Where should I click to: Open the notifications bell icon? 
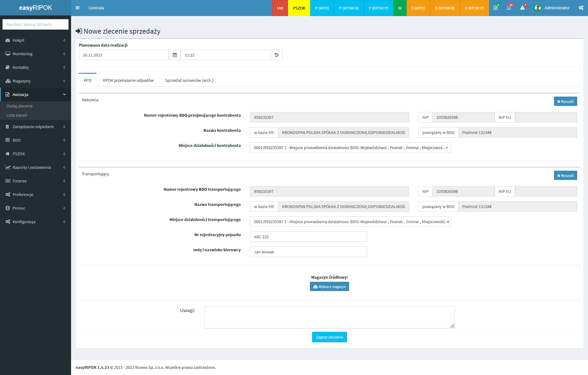coord(509,8)
